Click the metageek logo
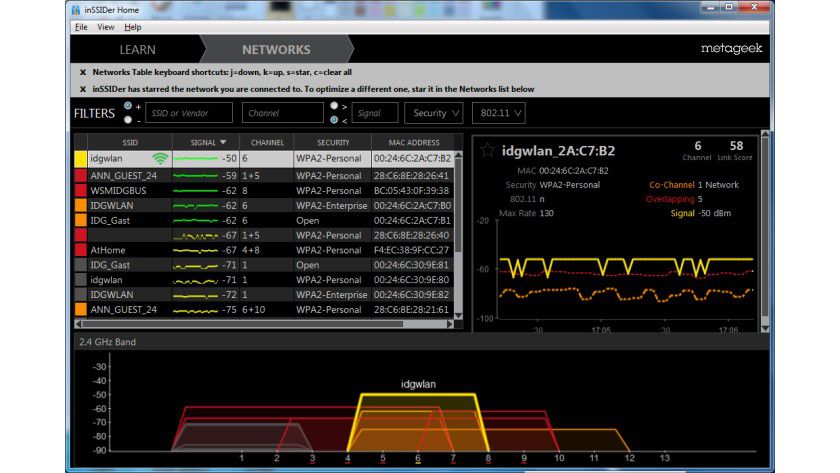This screenshot has width=840, height=473. click(x=731, y=49)
